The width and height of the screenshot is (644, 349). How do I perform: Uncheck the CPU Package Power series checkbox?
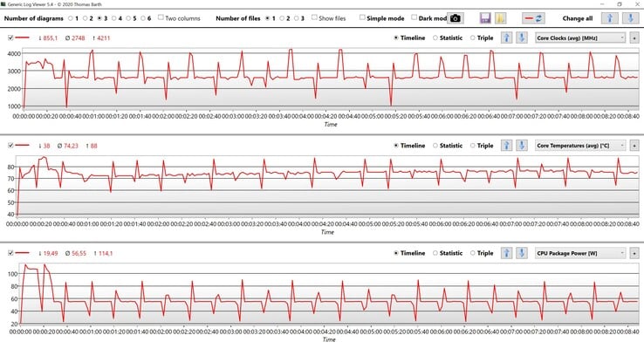click(10, 253)
